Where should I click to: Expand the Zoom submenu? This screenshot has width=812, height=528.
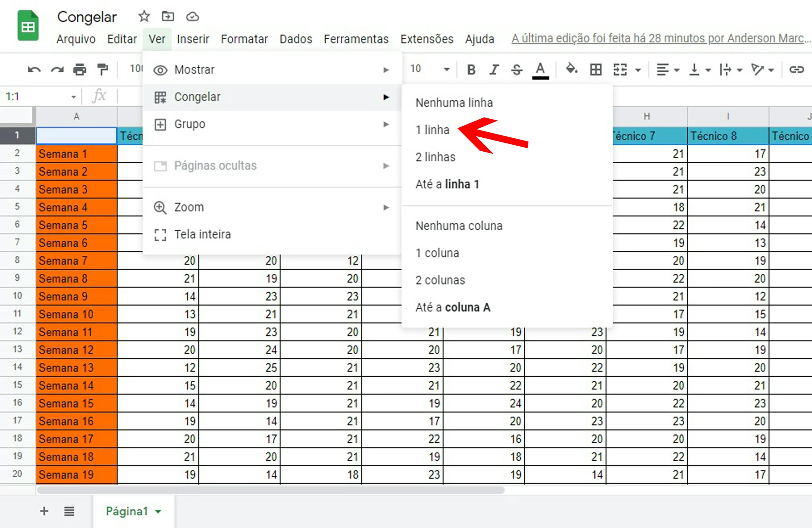pyautogui.click(x=272, y=207)
